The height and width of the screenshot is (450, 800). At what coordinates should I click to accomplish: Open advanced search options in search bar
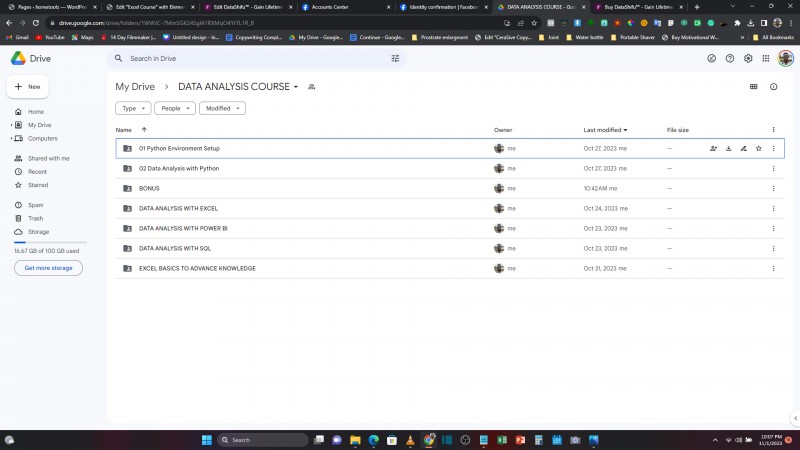(x=395, y=59)
